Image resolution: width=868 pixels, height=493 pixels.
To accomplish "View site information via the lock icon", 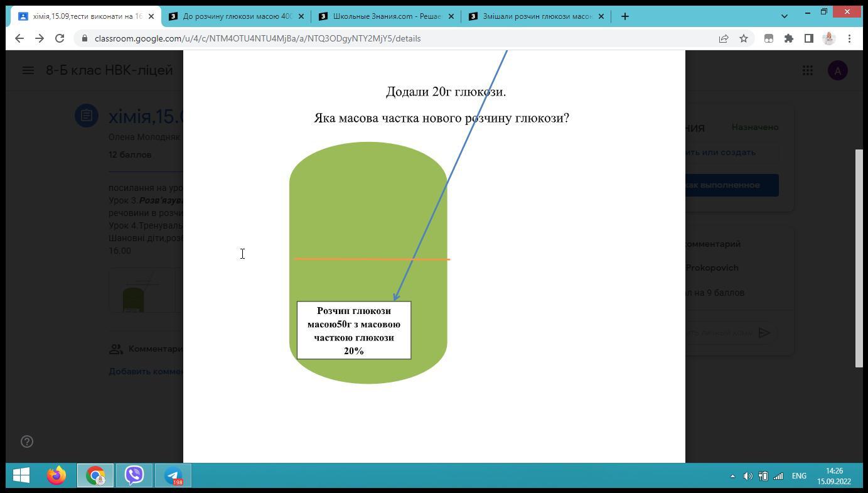I will pyautogui.click(x=84, y=38).
